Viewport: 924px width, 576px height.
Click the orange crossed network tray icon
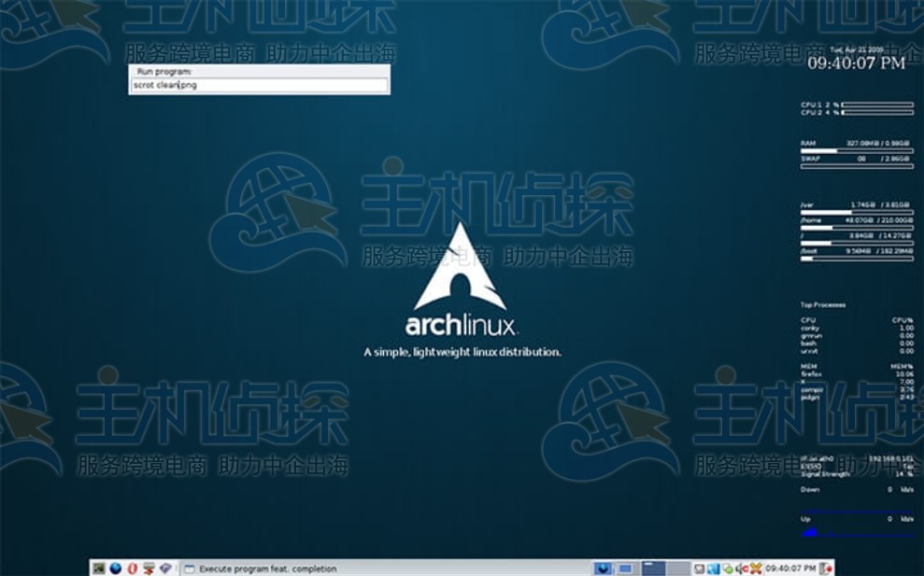click(x=755, y=568)
